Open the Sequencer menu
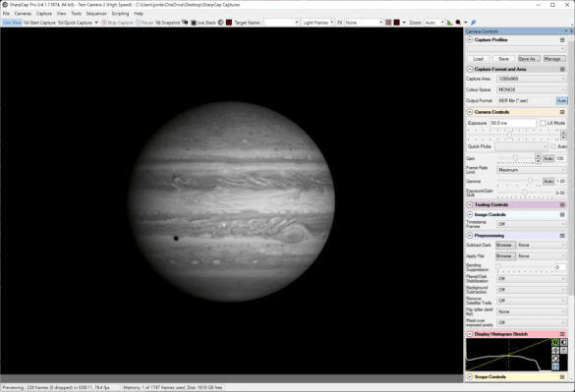 pyautogui.click(x=96, y=14)
